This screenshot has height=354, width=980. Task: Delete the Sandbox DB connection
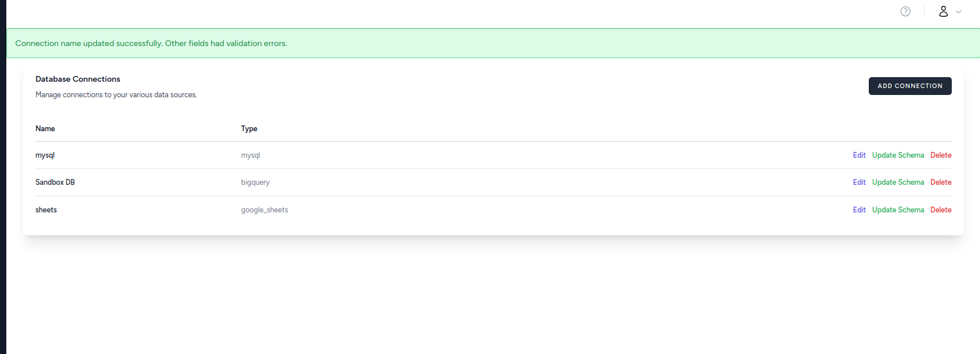click(941, 182)
